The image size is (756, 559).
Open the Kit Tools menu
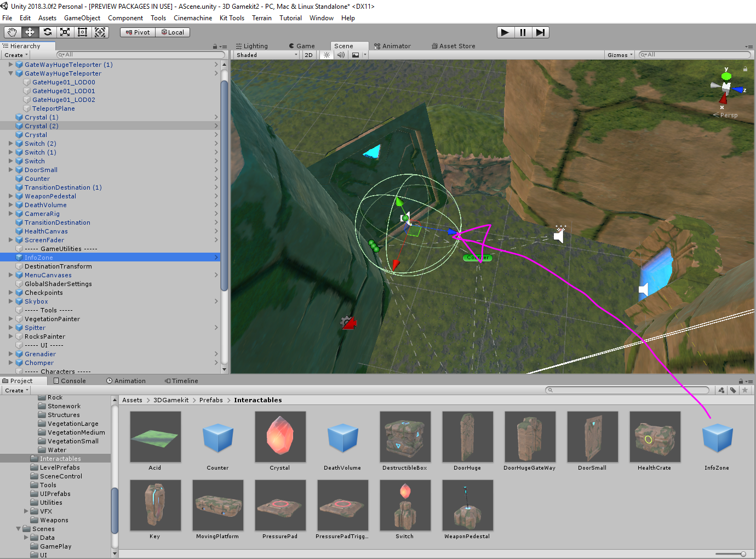232,18
